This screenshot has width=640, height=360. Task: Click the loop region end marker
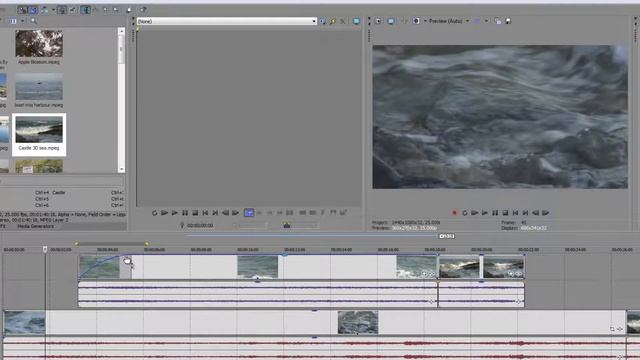pyautogui.click(x=147, y=244)
